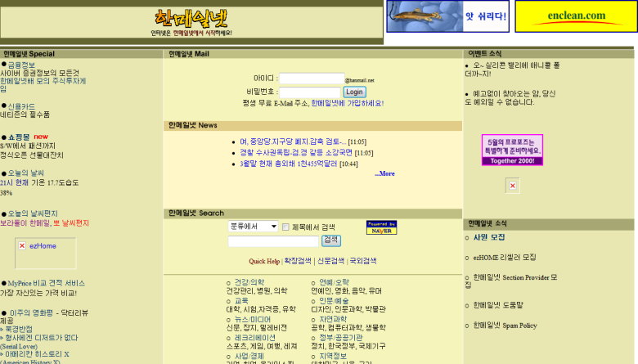Open the 금융정보 link
Viewport: 638px width, 364px height.
click(x=21, y=65)
